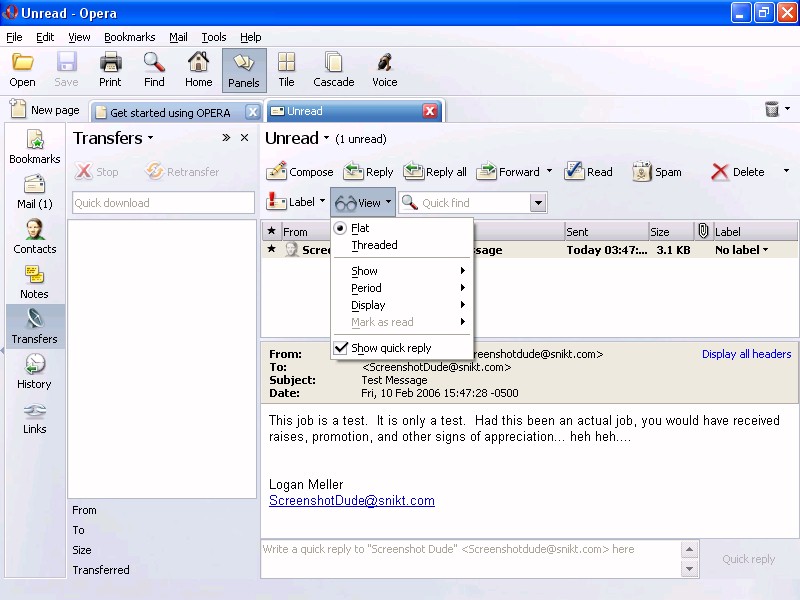Open the Quick find dropdown arrow

pos(538,203)
